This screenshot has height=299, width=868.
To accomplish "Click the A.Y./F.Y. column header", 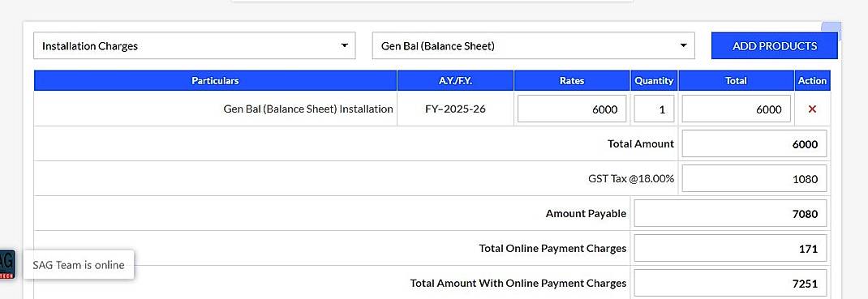I will 456,81.
